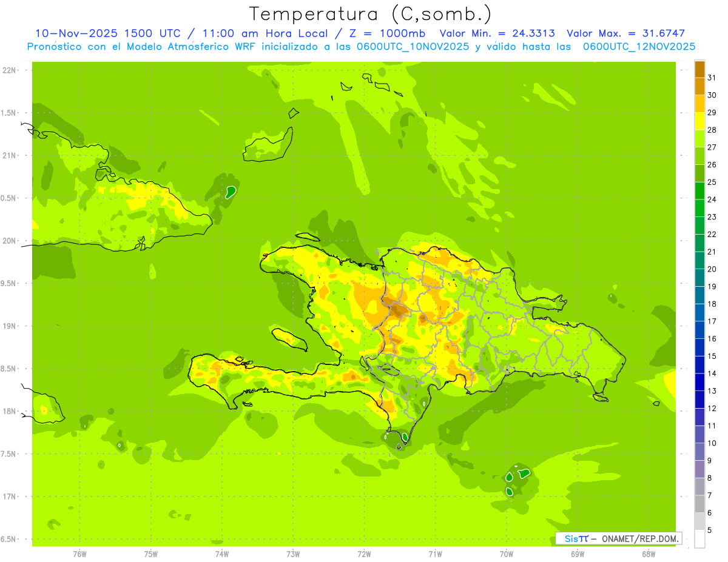728x562 pixels.
Task: Click the green swatch between 24 and 25
Action: coord(699,190)
